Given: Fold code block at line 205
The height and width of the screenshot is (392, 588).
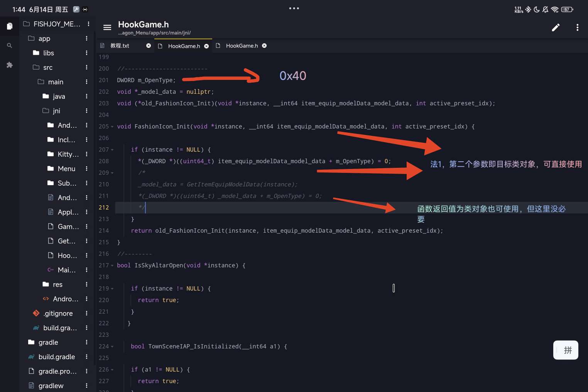Looking at the screenshot, I should [112, 127].
